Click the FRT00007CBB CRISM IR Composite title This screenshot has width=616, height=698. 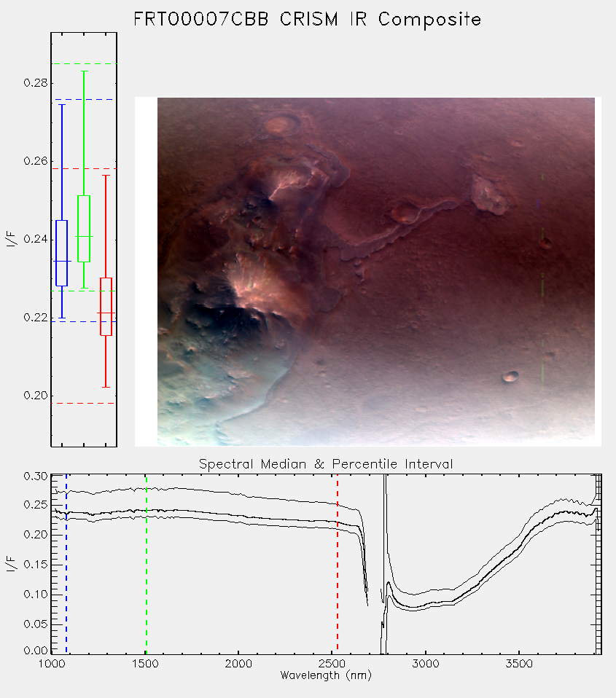[x=308, y=20]
